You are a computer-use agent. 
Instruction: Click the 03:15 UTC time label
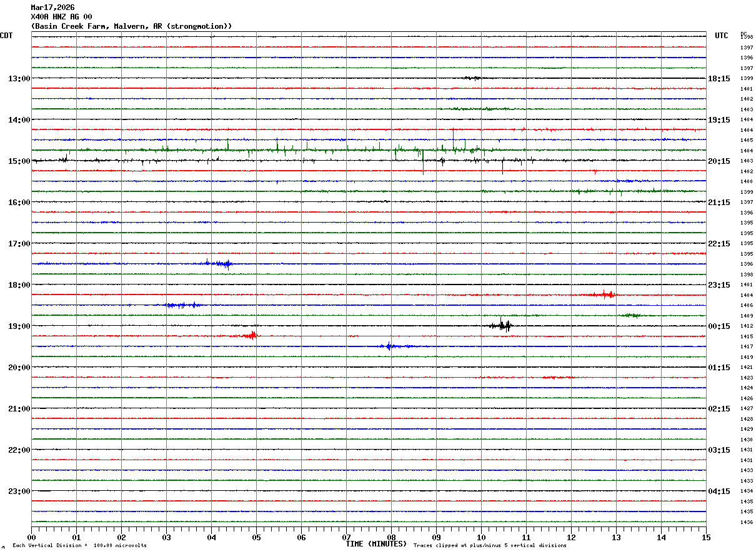(x=719, y=450)
